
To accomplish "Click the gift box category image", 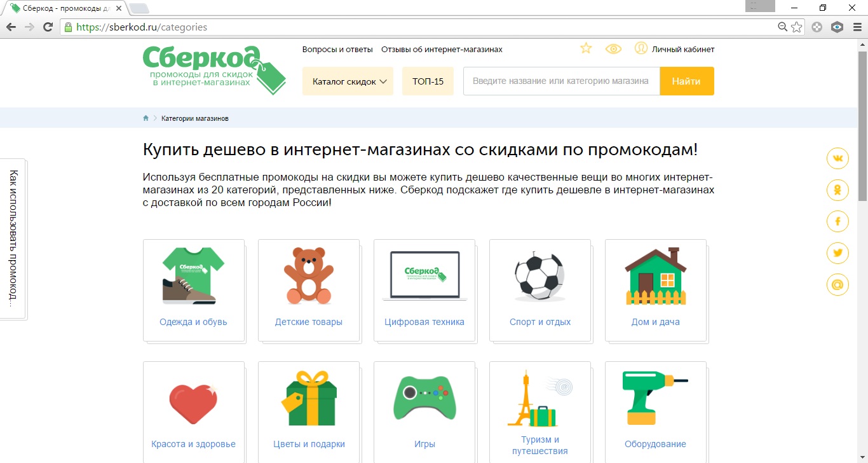I will pos(309,399).
